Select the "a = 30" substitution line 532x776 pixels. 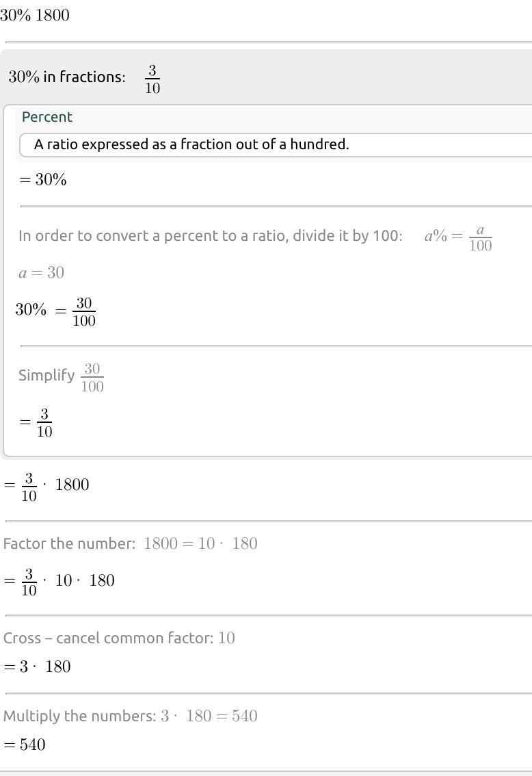point(41,273)
